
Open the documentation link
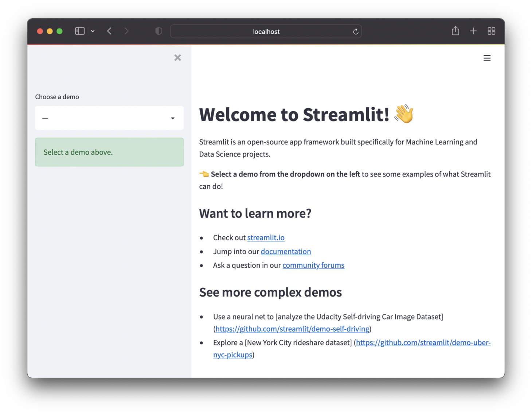click(286, 251)
